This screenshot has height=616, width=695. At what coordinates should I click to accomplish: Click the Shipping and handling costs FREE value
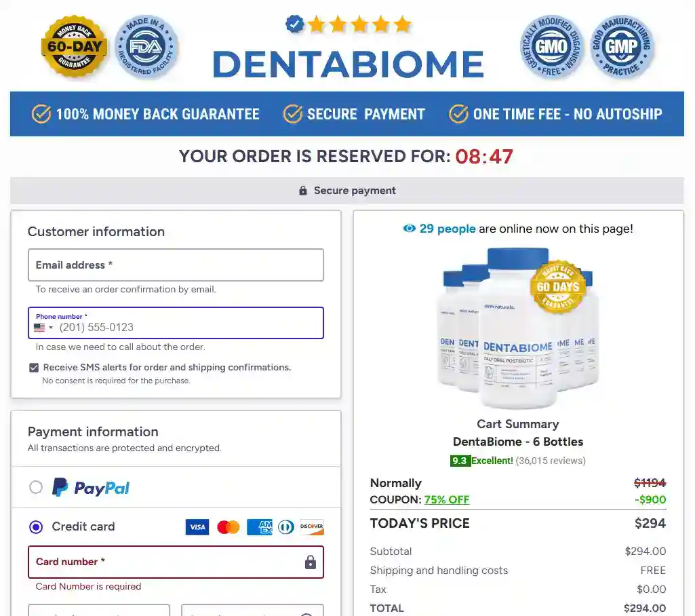653,571
